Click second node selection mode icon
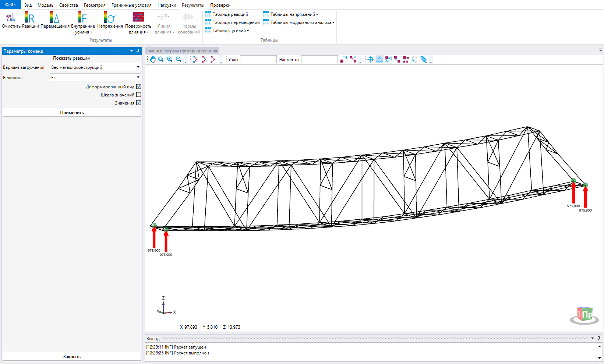Image resolution: width=604 pixels, height=364 pixels. (x=204, y=59)
